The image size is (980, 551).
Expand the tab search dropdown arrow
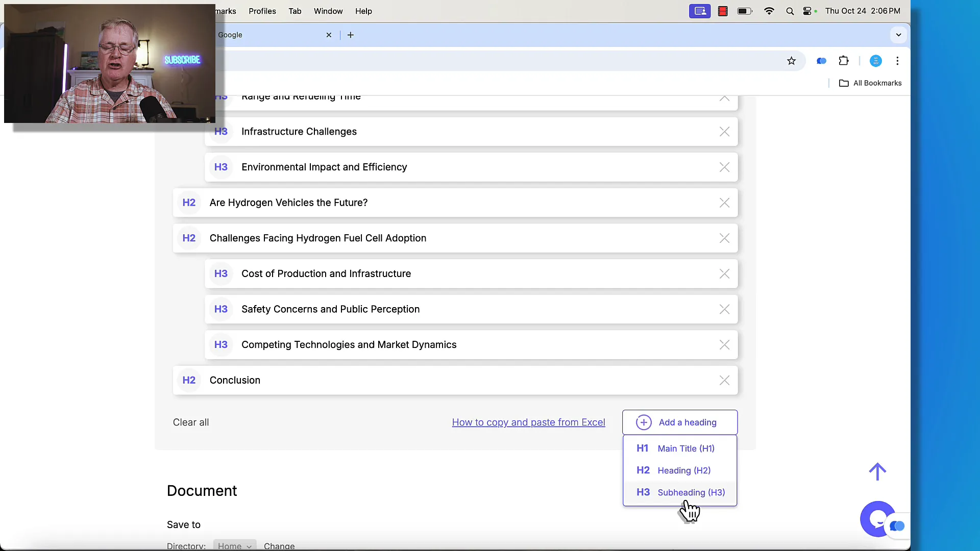click(898, 35)
